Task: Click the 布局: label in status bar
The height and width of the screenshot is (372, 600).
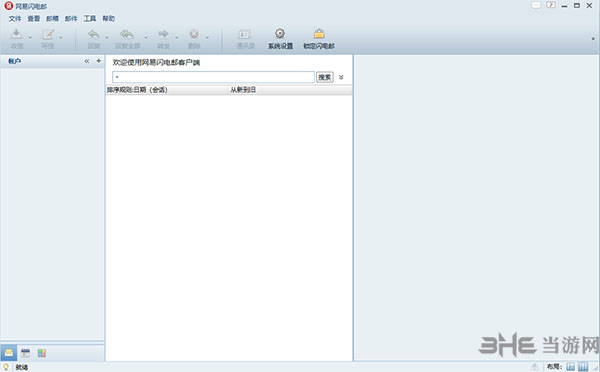Action: coord(554,367)
